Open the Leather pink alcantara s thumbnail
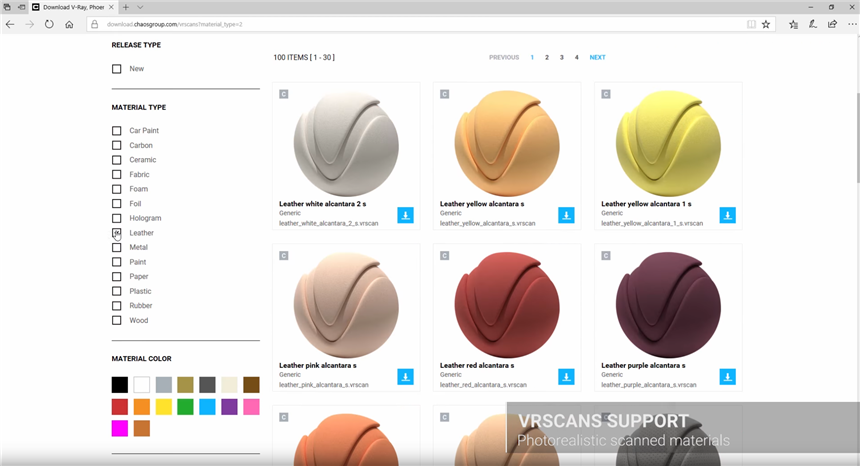860x466 pixels. tap(346, 305)
